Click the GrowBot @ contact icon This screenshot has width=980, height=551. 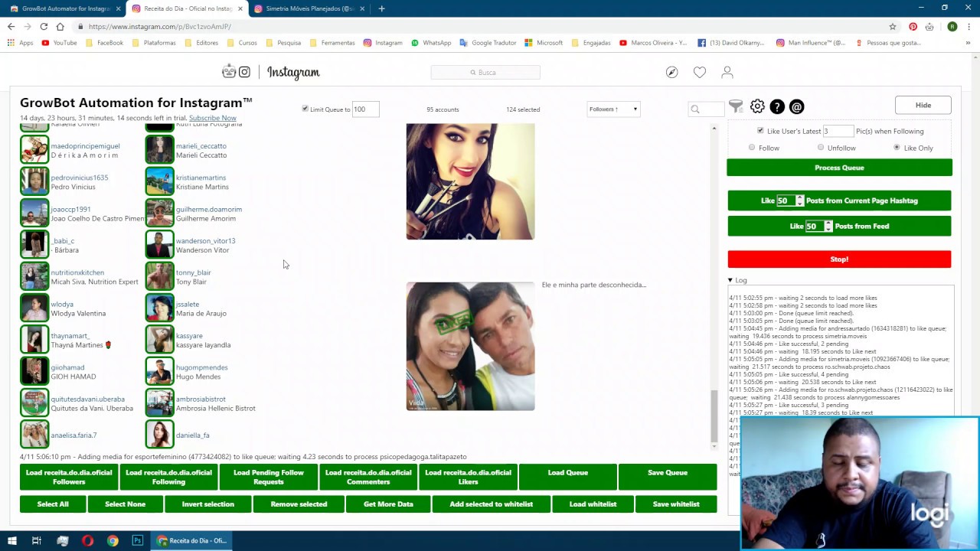797,106
